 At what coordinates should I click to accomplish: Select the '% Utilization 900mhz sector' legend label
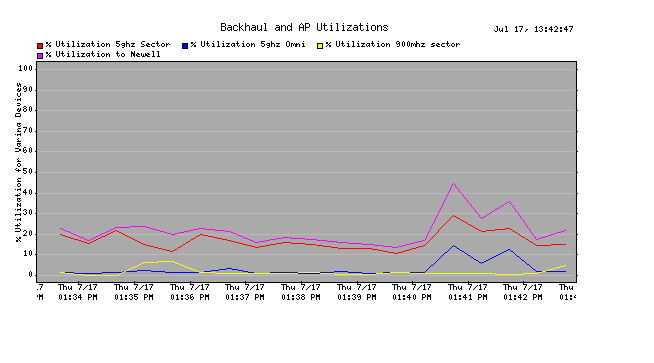[393, 44]
